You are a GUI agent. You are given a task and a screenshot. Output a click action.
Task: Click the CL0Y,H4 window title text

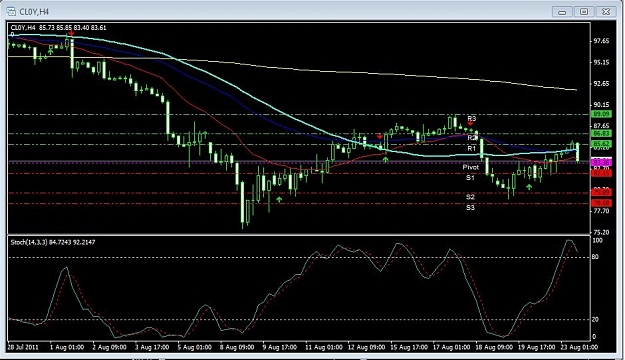[x=34, y=12]
